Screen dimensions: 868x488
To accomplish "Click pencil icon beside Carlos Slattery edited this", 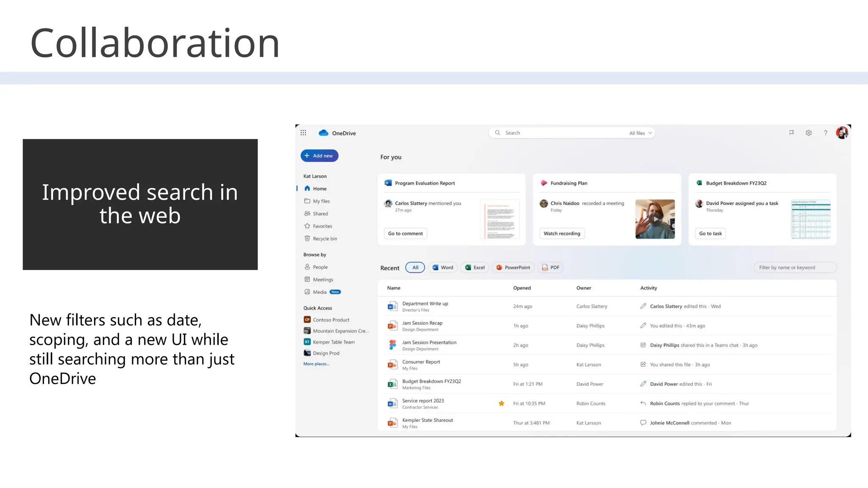I will click(643, 306).
